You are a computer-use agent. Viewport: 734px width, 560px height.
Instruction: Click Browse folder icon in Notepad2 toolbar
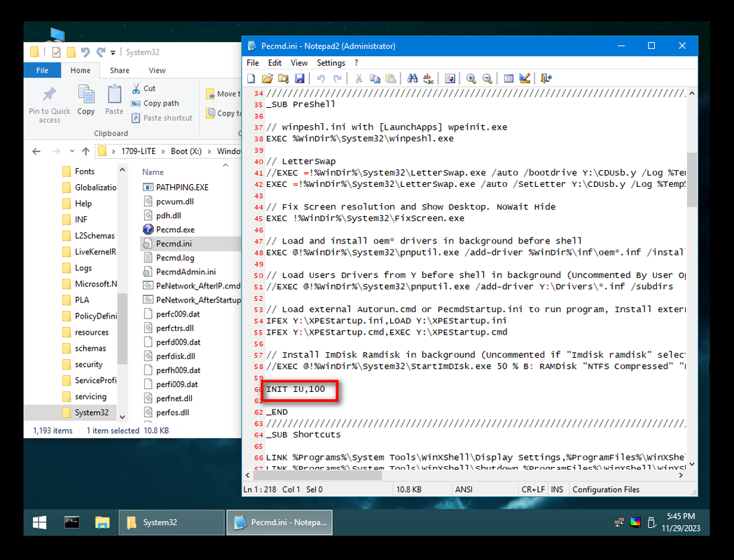point(283,78)
